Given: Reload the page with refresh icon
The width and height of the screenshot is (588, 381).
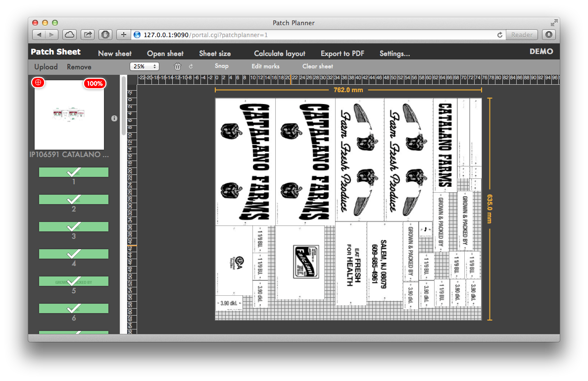Looking at the screenshot, I should click(x=500, y=35).
